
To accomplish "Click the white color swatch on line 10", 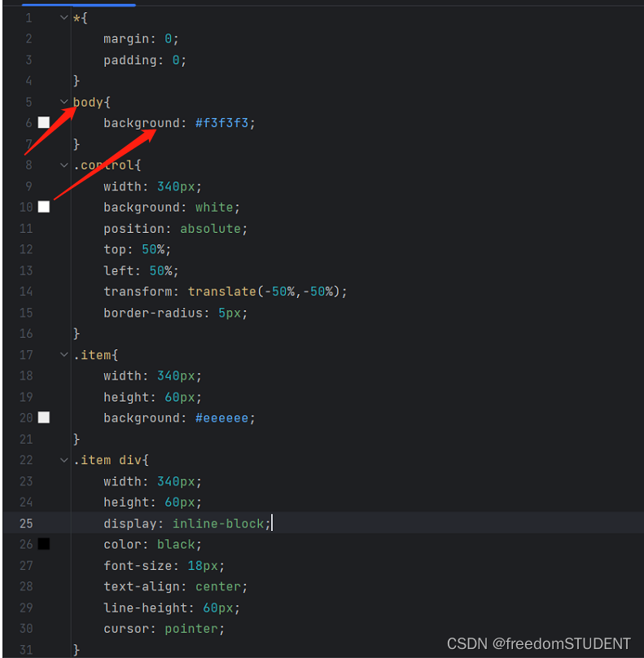I will 44,207.
